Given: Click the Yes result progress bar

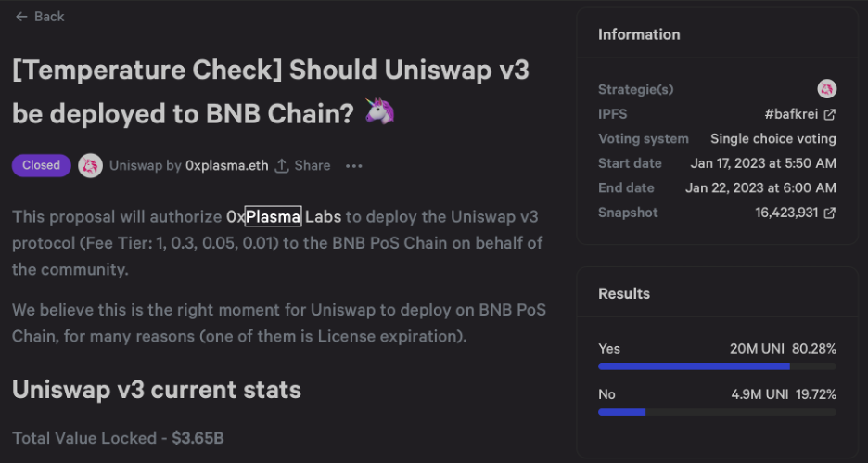Looking at the screenshot, I should [717, 367].
